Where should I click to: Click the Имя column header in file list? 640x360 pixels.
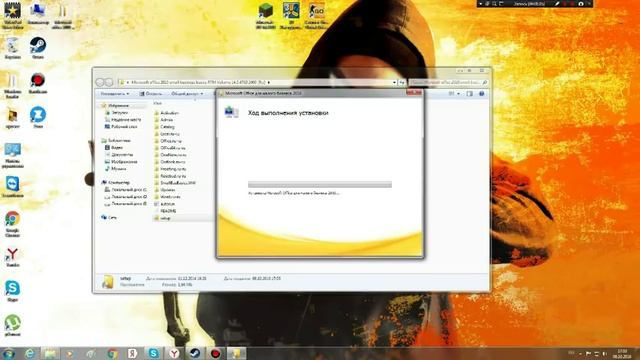click(158, 103)
